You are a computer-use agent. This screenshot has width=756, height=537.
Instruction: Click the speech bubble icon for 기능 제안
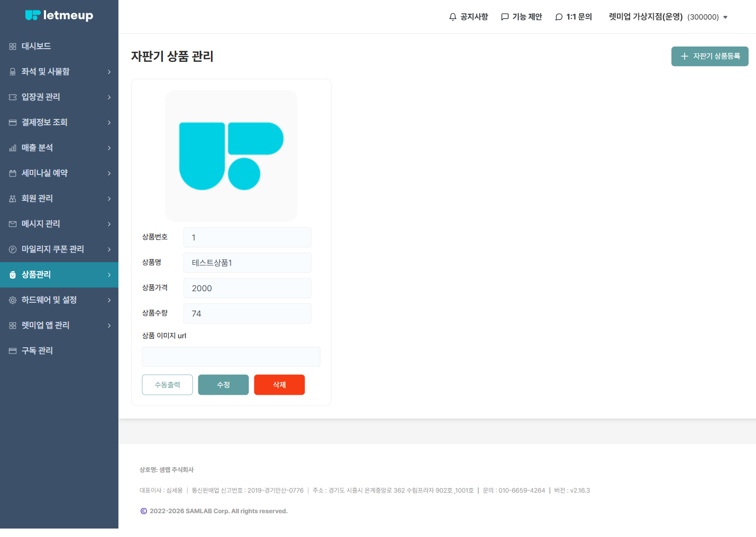[505, 17]
